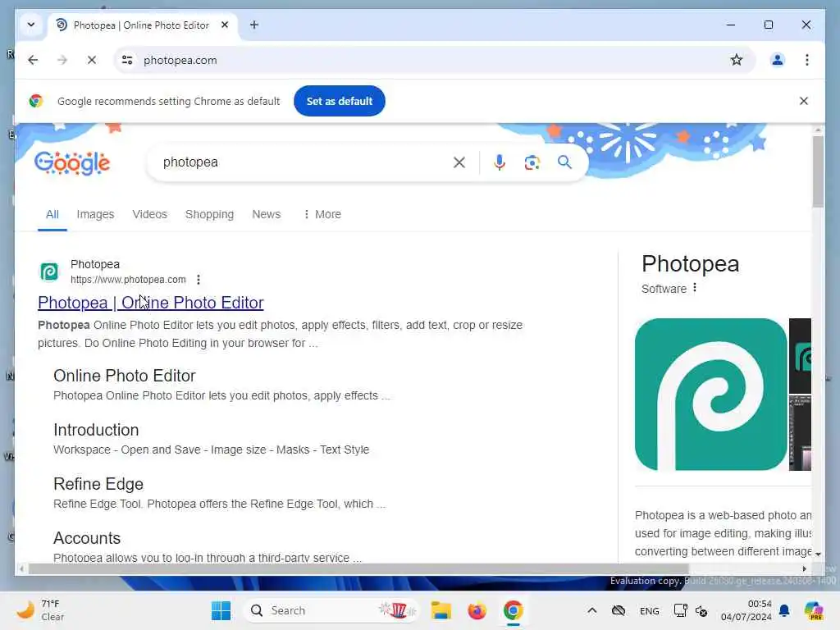Open the notifications bell icon
The height and width of the screenshot is (630, 840).
[x=783, y=610]
